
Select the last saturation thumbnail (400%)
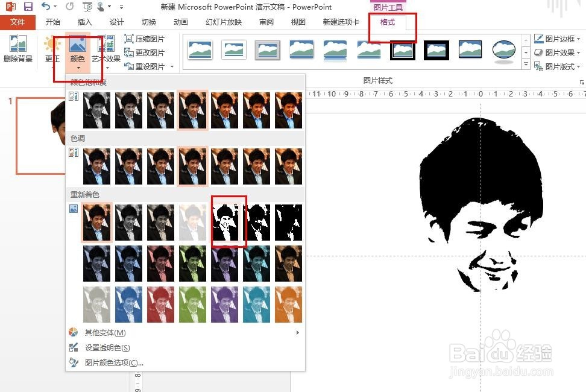click(x=288, y=110)
